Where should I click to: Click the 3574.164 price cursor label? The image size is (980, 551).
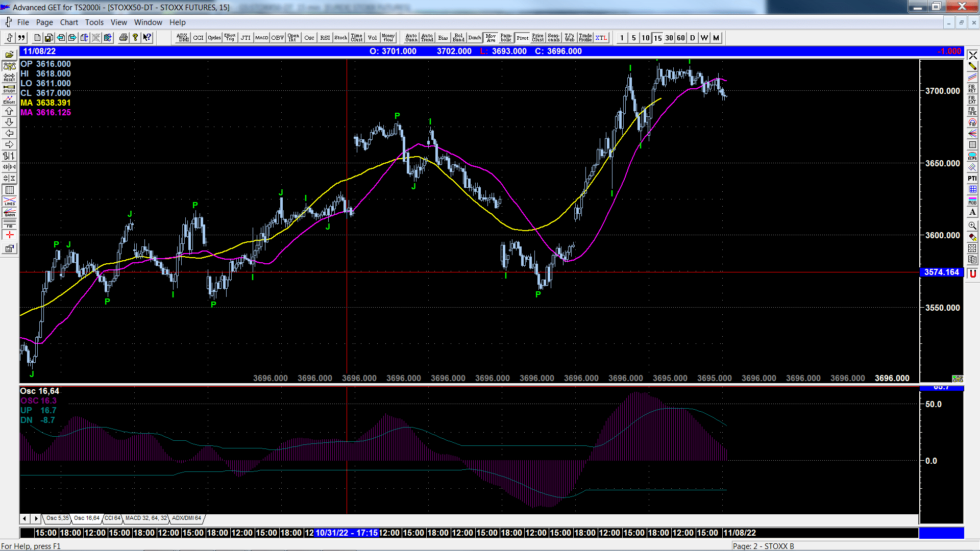(x=942, y=272)
